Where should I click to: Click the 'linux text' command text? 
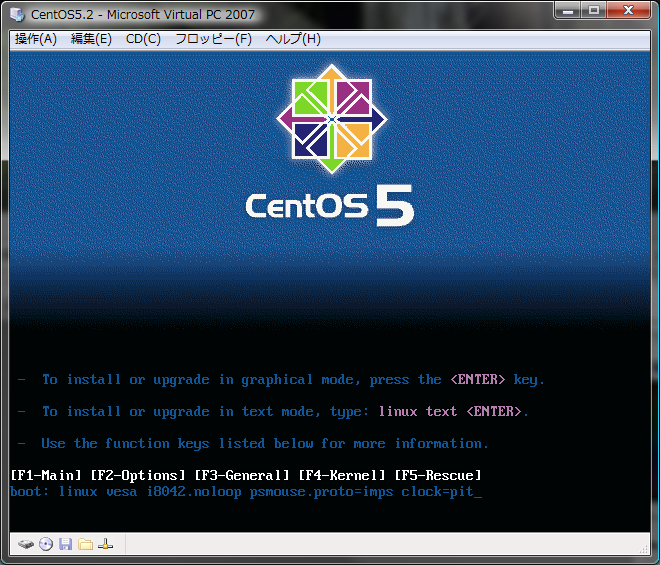tap(418, 411)
